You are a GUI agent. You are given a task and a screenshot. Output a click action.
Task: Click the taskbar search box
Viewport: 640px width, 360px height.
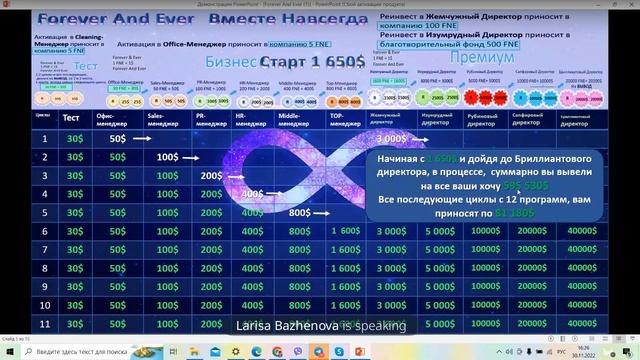(x=92, y=351)
